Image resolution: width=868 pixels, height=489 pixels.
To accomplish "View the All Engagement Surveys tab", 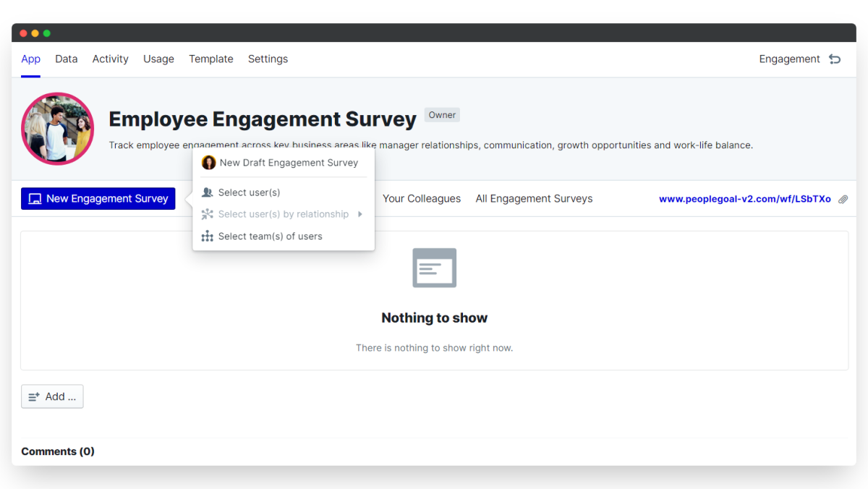I will (534, 199).
